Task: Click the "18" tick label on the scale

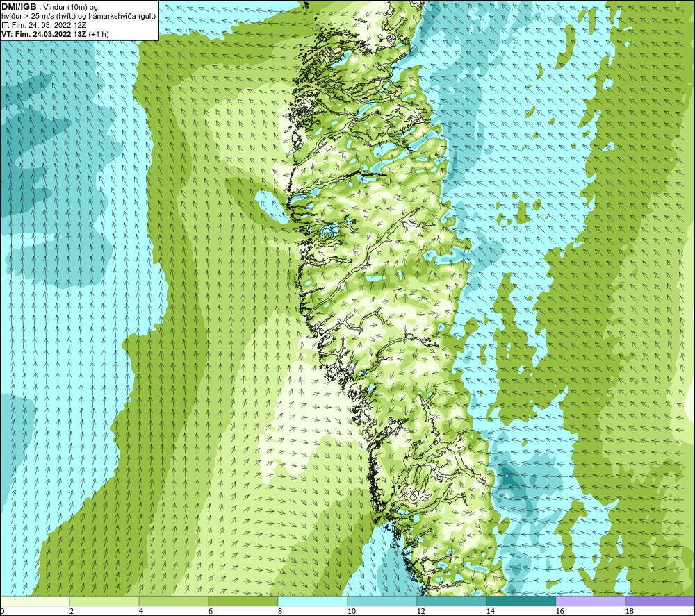Action: coord(630,612)
